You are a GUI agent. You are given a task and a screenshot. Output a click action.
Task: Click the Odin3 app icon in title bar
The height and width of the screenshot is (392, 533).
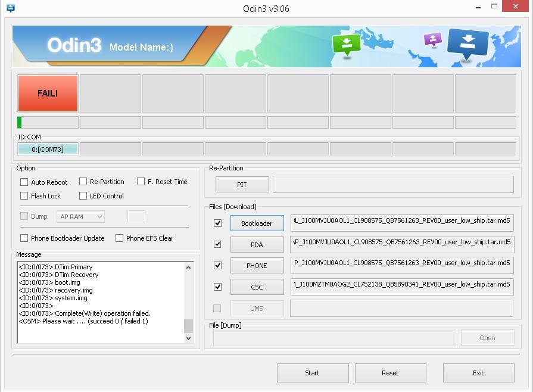pos(11,8)
